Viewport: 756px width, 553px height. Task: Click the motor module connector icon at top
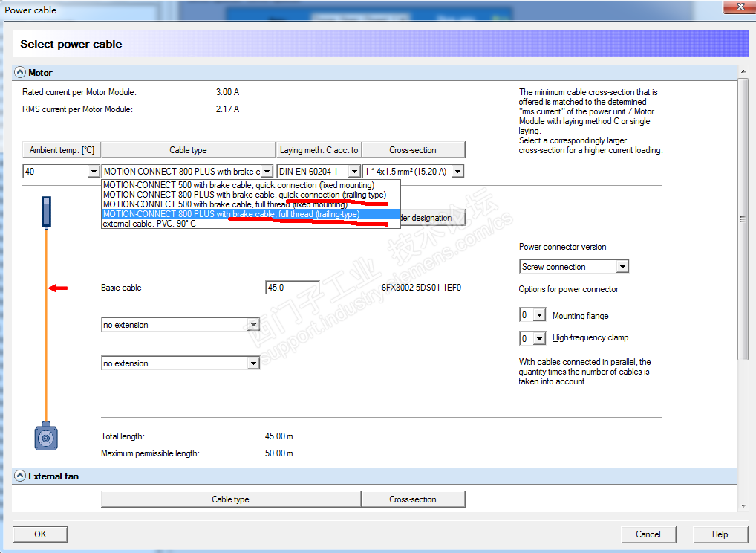tap(46, 212)
